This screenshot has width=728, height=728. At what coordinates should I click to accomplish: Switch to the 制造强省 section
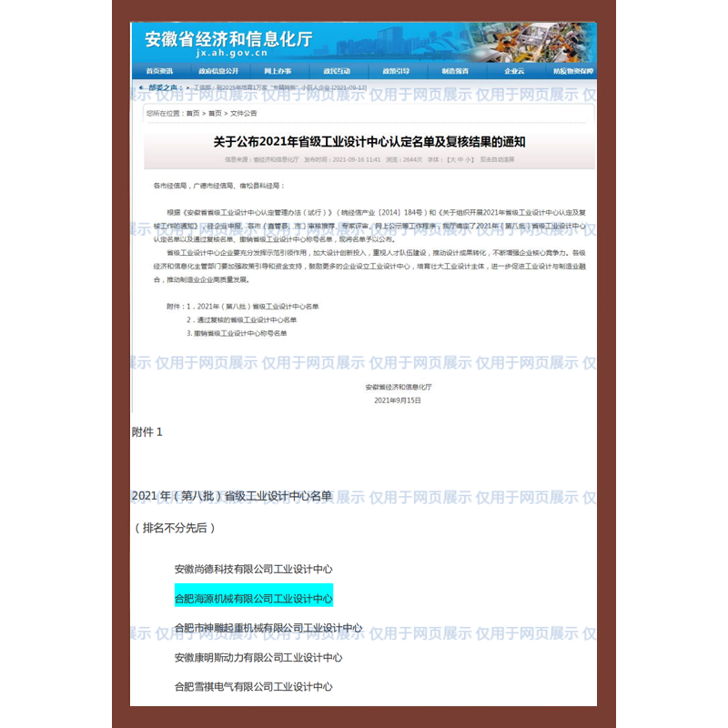[455, 71]
